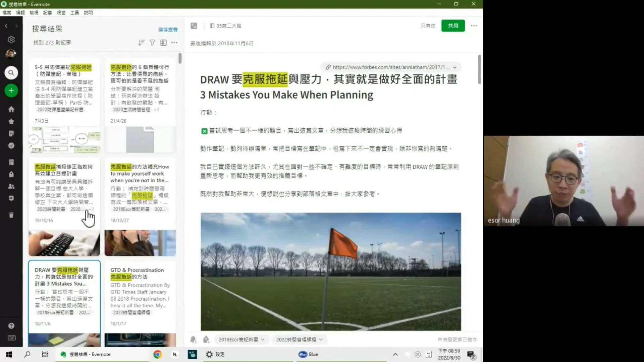The height and width of the screenshot is (362, 644).
Task: Open Shortcuts star icon in sidebar
Action: pos(11,121)
